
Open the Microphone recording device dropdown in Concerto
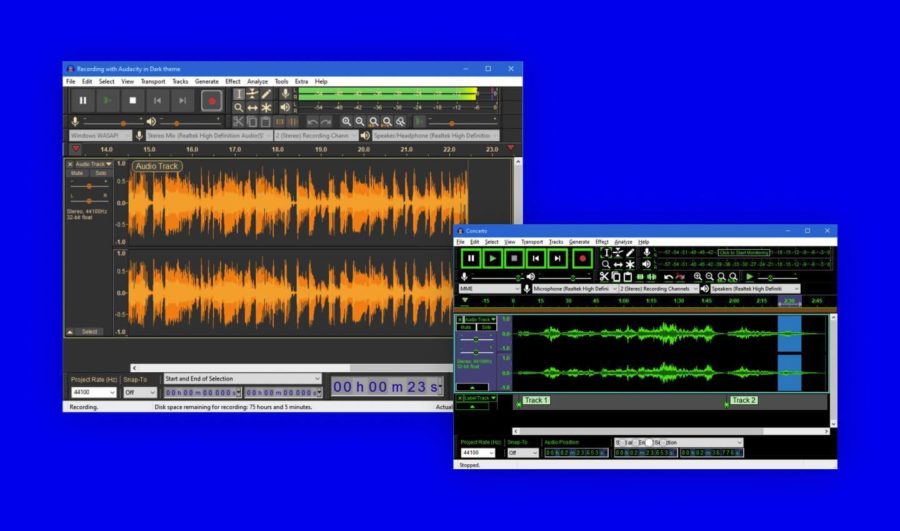pos(575,289)
